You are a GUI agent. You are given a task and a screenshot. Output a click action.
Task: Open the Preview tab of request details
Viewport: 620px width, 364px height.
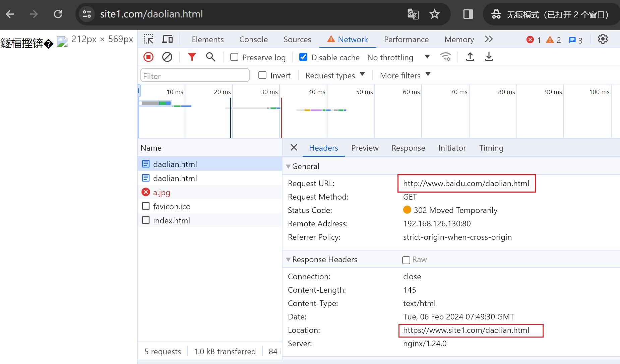coord(365,148)
